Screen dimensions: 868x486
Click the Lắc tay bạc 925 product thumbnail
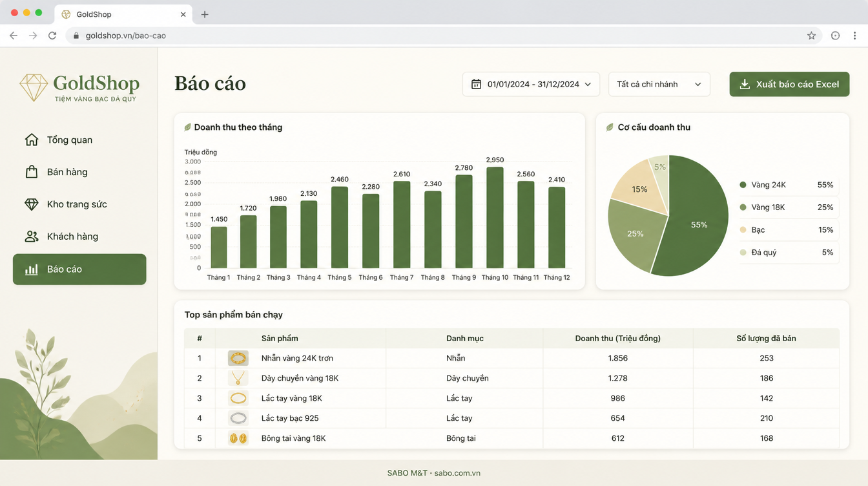(238, 418)
